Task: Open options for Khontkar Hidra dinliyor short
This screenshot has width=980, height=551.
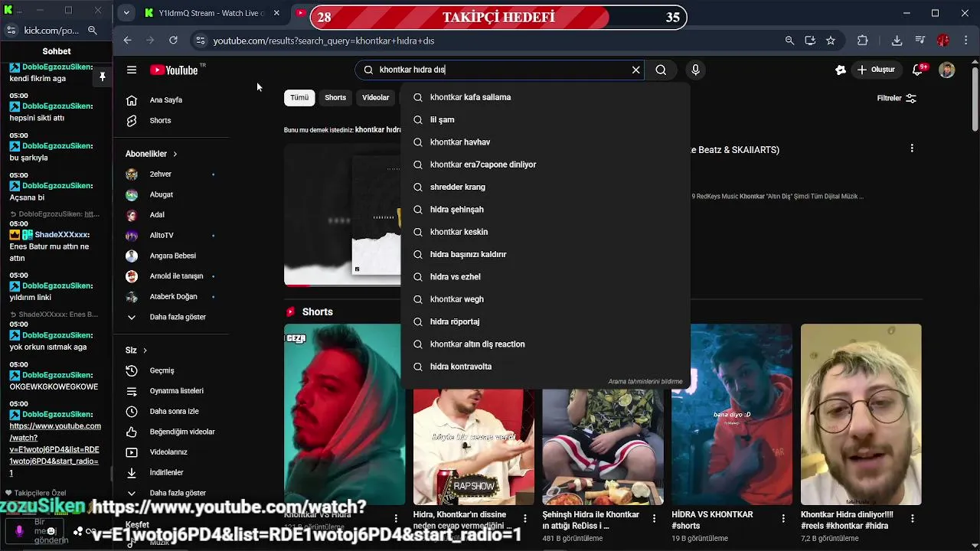Action: tap(913, 518)
